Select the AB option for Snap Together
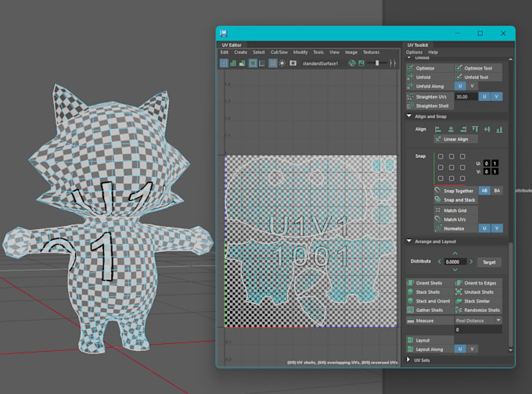532x394 pixels. tap(484, 191)
